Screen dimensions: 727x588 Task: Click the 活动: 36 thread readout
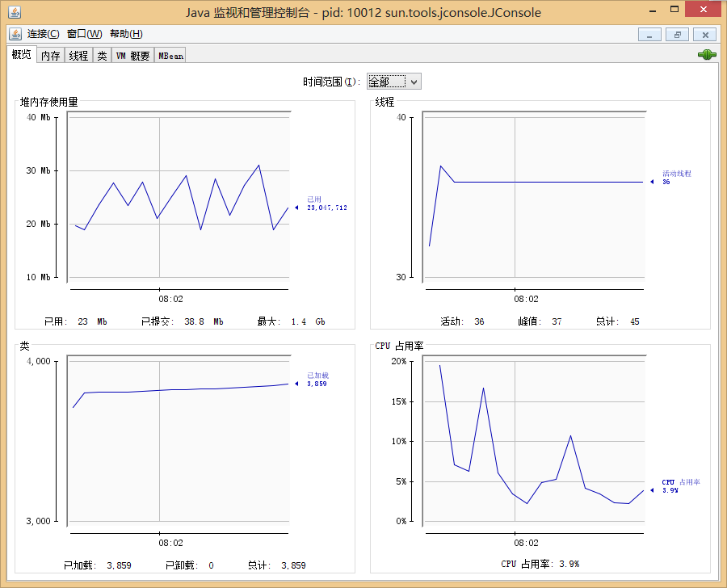pyautogui.click(x=462, y=321)
